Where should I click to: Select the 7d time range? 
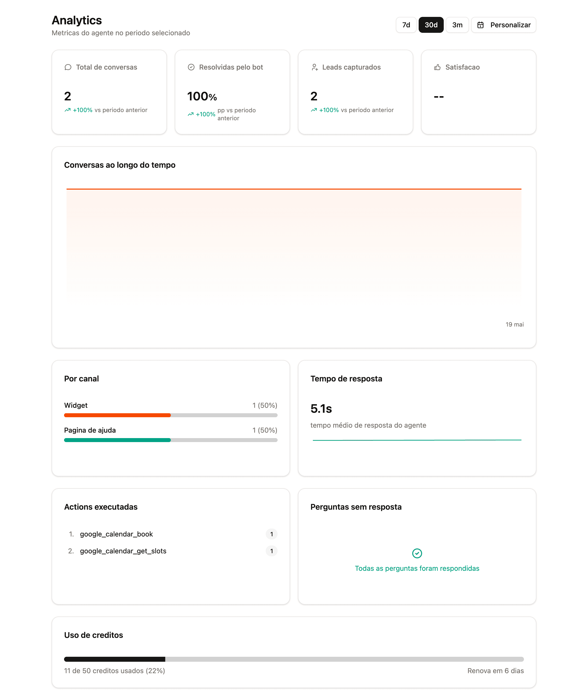[406, 25]
